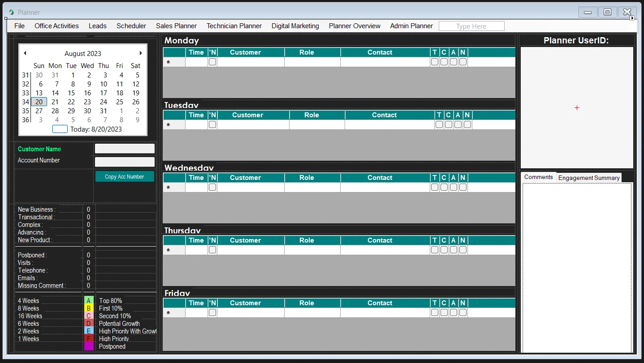
Task: Select August 15 on the calendar
Action: 71,93
